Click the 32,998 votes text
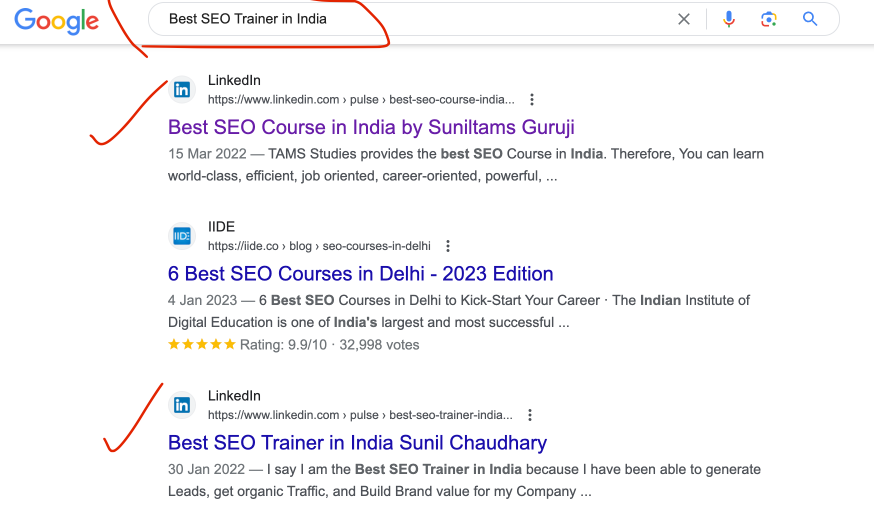874x528 pixels. (379, 345)
